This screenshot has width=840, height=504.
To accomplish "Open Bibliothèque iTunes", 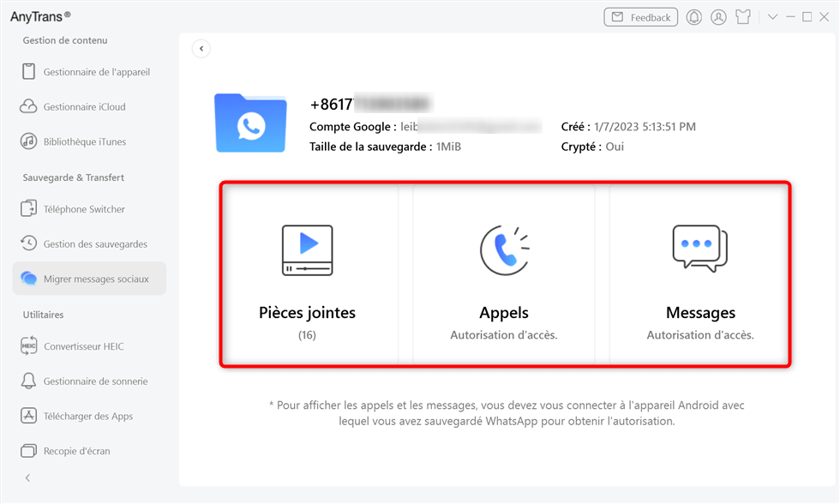I will click(89, 141).
